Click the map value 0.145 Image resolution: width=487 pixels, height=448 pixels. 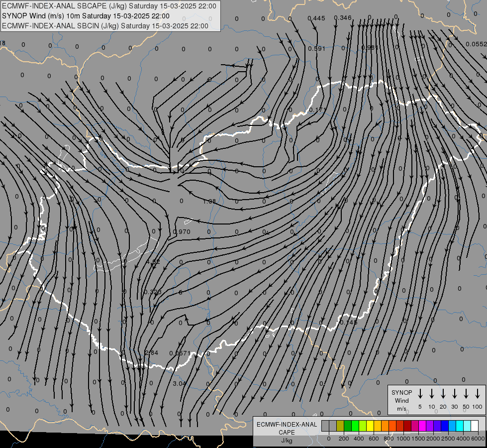(349, 323)
